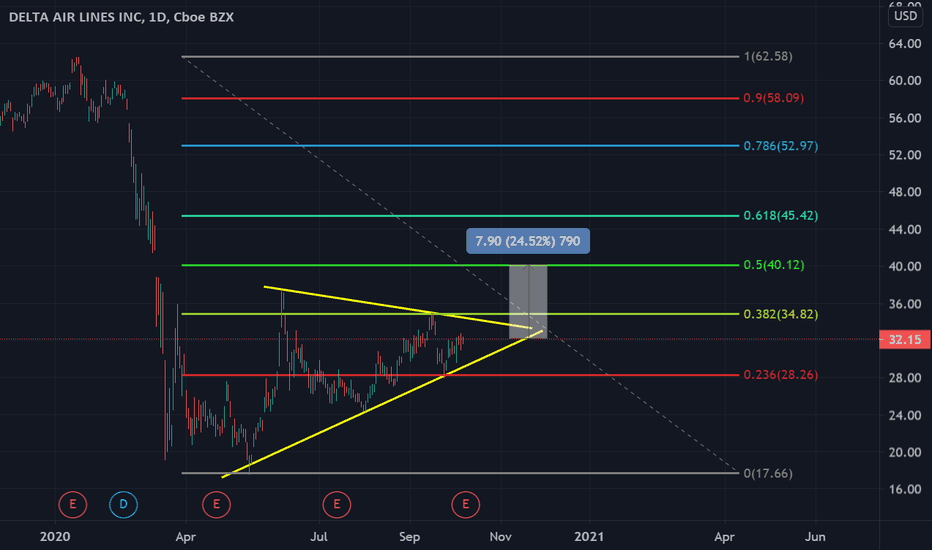Click the USD currency button
This screenshot has width=932, height=550.
[x=906, y=16]
